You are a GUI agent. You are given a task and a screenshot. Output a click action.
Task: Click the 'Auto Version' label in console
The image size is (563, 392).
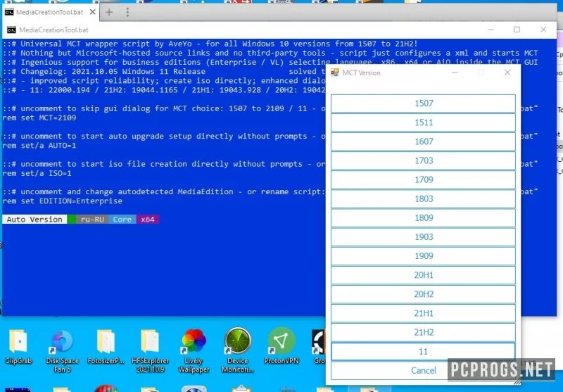[x=34, y=220]
